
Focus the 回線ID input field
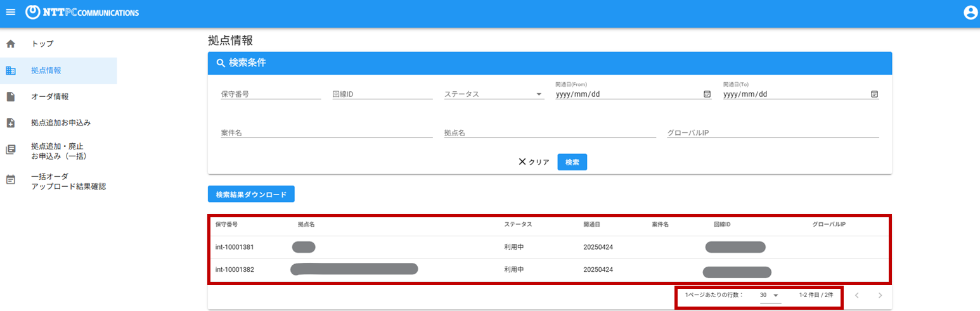(x=382, y=94)
